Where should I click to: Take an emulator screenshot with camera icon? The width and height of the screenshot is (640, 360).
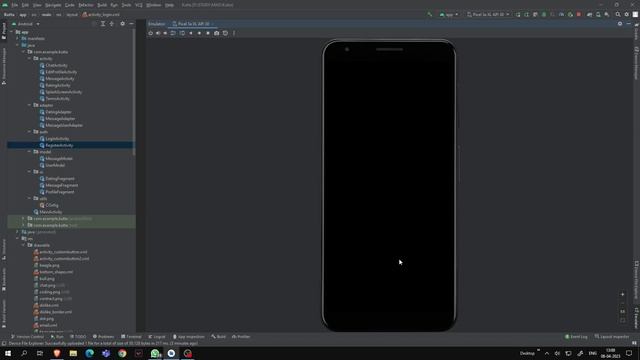(217, 33)
